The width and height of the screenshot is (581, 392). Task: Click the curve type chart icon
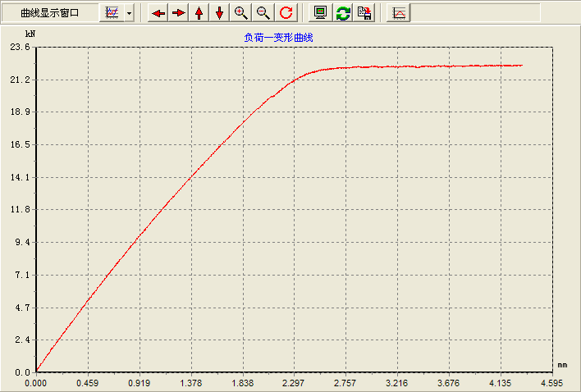coord(112,13)
